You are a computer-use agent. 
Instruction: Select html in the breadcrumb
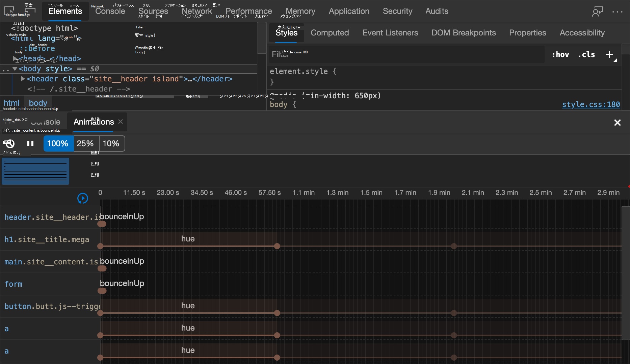[x=11, y=103]
